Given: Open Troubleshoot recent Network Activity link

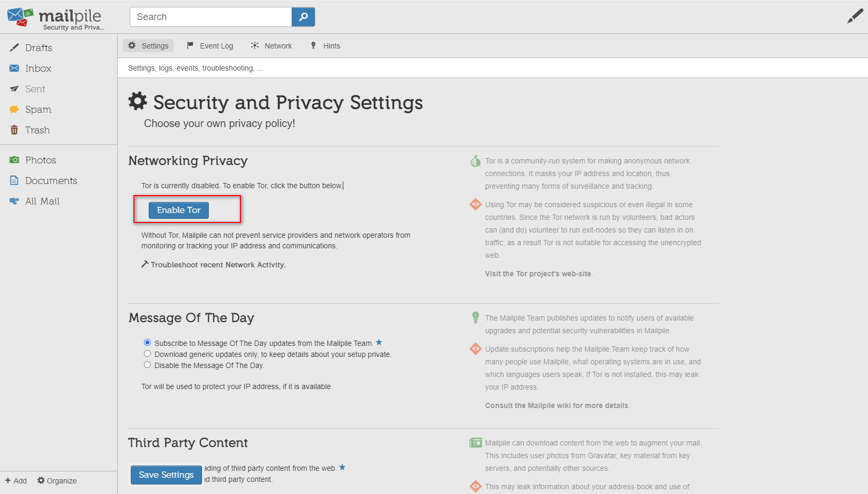Looking at the screenshot, I should point(218,265).
